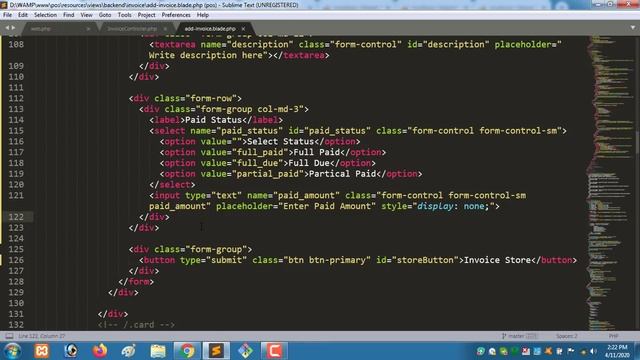
Task: Click line number 115 in gutter
Action: [x=16, y=131]
